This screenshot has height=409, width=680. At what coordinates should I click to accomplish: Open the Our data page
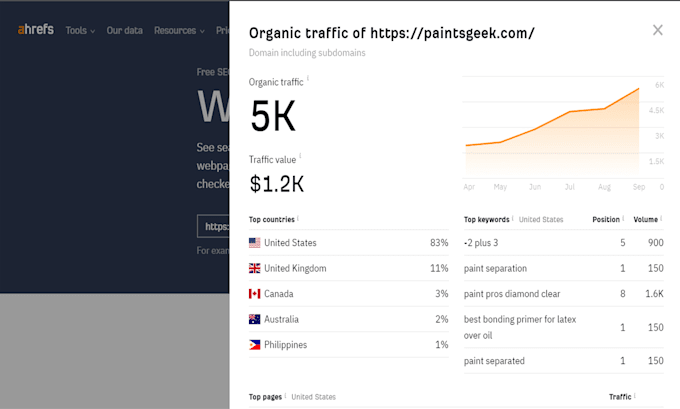(x=124, y=30)
